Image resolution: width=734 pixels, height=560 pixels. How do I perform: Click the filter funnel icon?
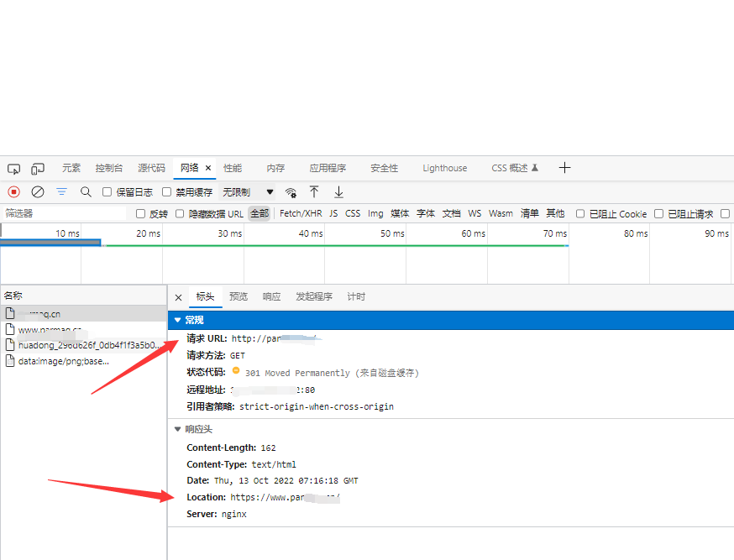(61, 191)
